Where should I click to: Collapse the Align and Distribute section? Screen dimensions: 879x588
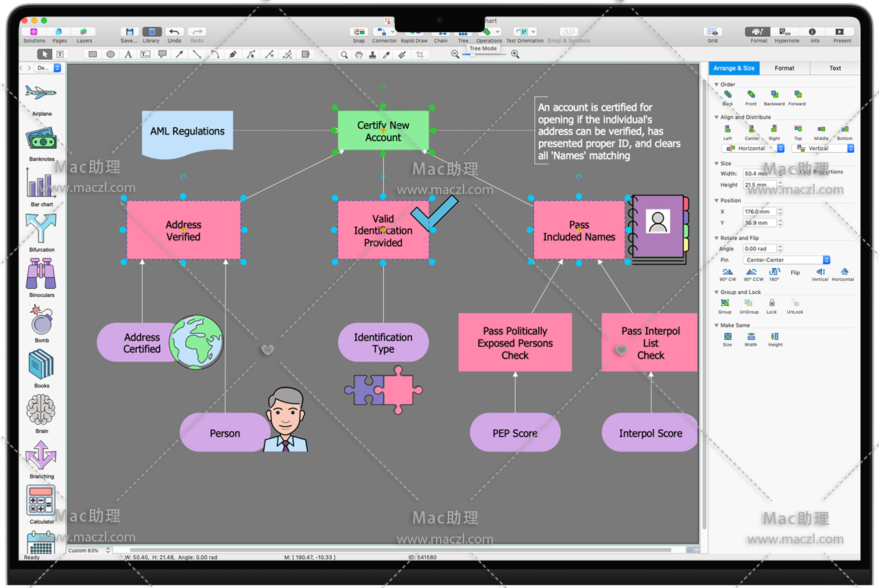click(717, 117)
